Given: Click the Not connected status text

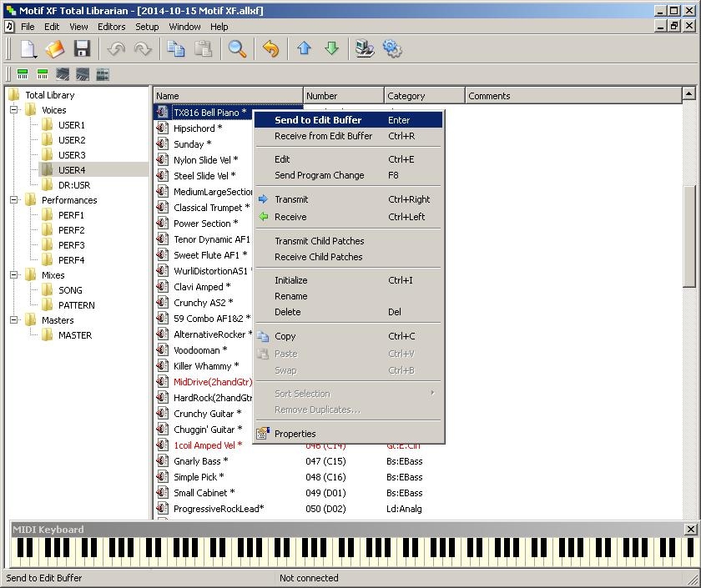Looking at the screenshot, I should tap(309, 578).
